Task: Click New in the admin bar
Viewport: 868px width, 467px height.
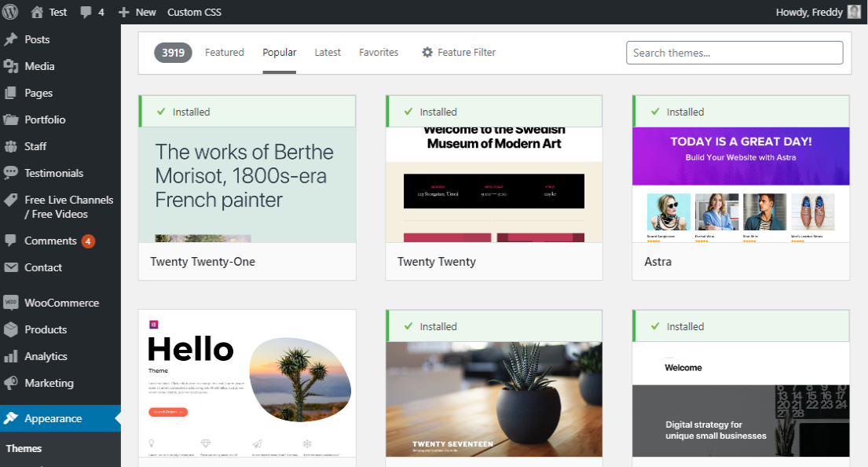Action: [145, 13]
